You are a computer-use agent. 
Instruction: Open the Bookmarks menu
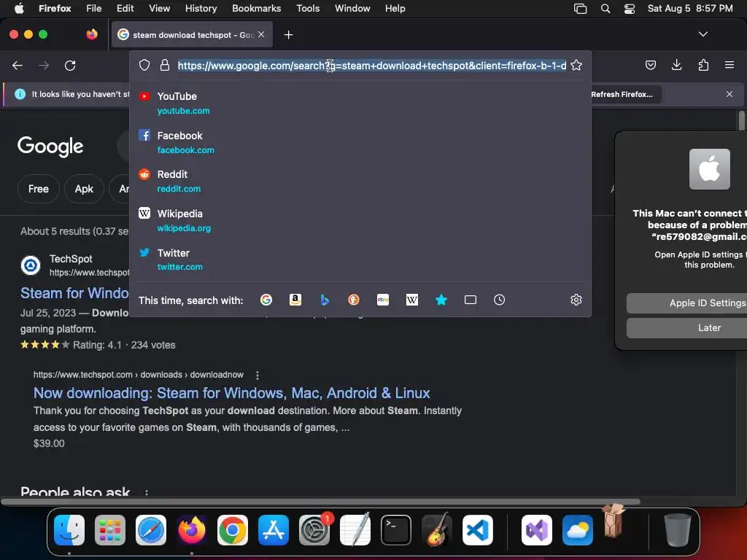click(257, 9)
